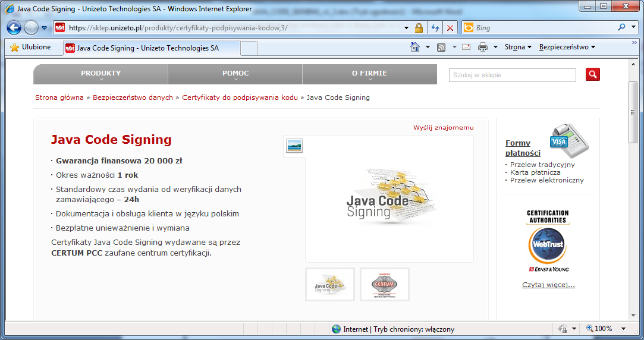This screenshot has width=644, height=340.
Task: Go forward with the Forward arrow button
Action: pos(31,28)
